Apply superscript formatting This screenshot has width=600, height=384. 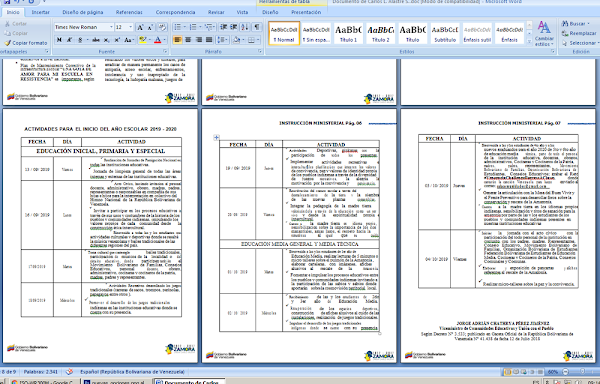[x=117, y=40]
